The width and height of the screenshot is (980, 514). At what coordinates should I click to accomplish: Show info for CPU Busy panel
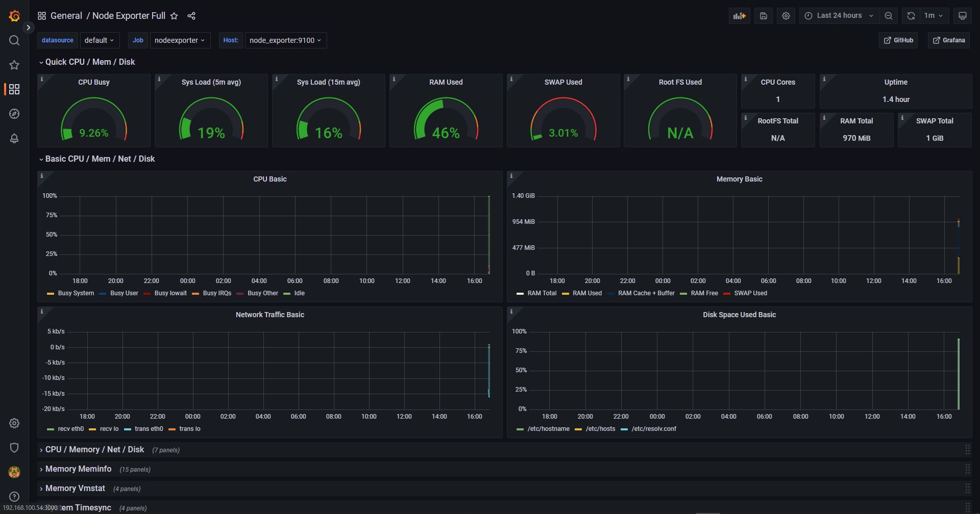42,79
